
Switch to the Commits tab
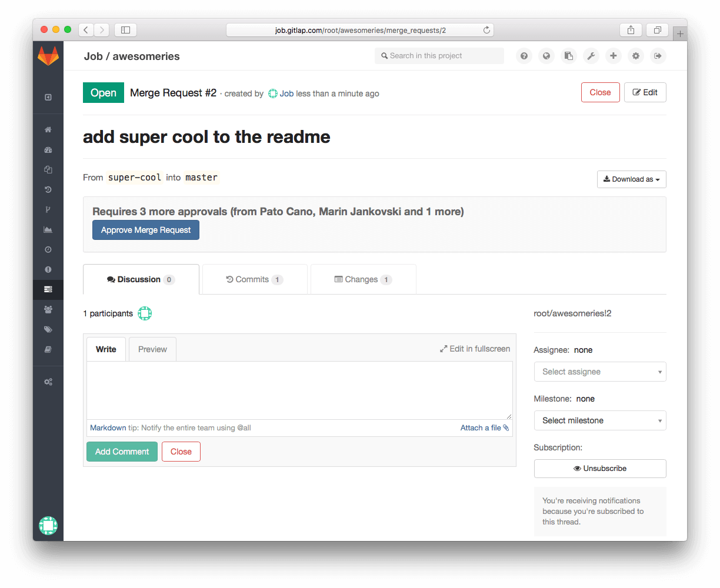point(254,279)
